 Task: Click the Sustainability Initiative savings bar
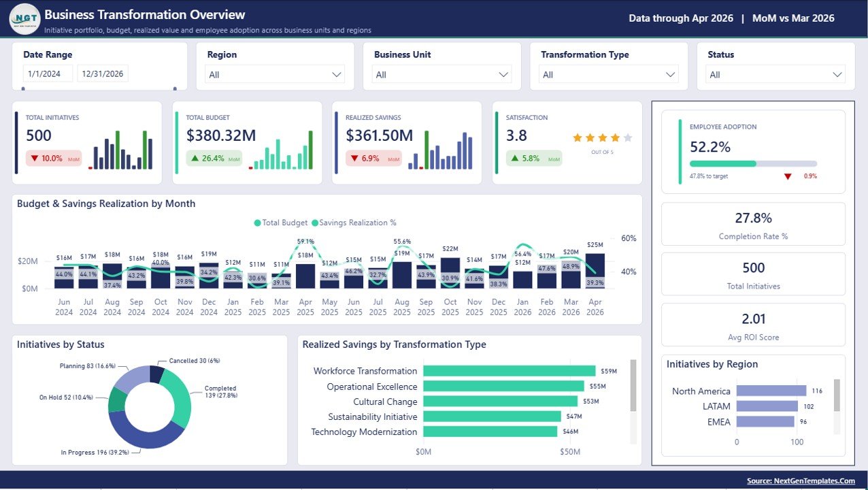click(x=492, y=416)
